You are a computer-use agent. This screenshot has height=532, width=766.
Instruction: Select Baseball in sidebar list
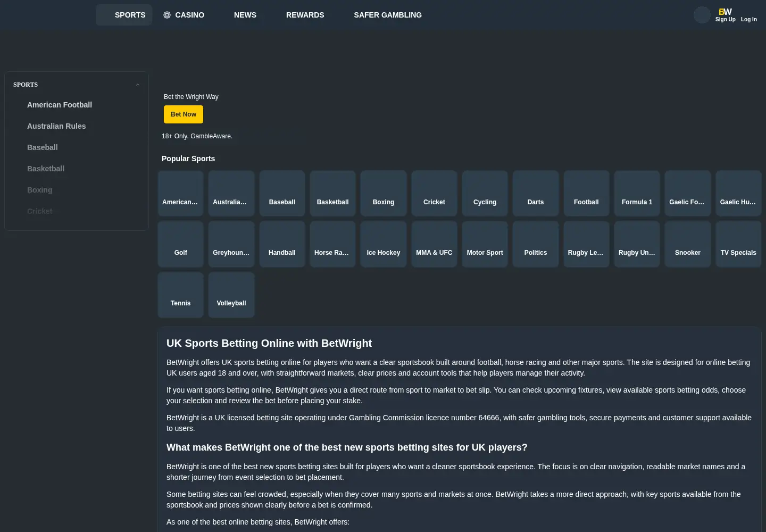tap(43, 147)
